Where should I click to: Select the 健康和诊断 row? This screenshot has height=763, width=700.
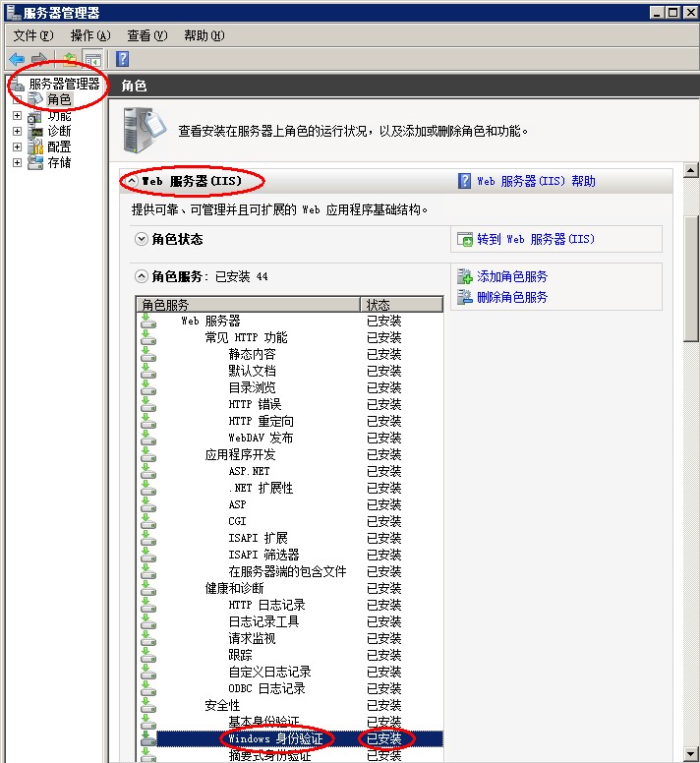tap(290, 588)
